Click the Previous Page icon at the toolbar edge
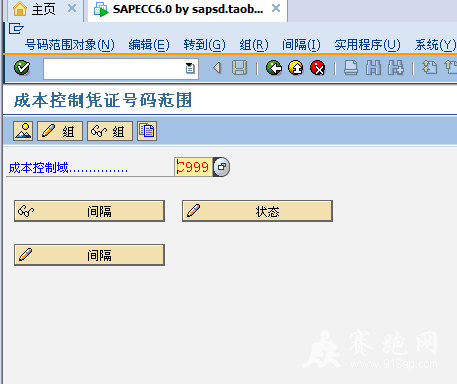The width and height of the screenshot is (457, 384). pos(451,68)
